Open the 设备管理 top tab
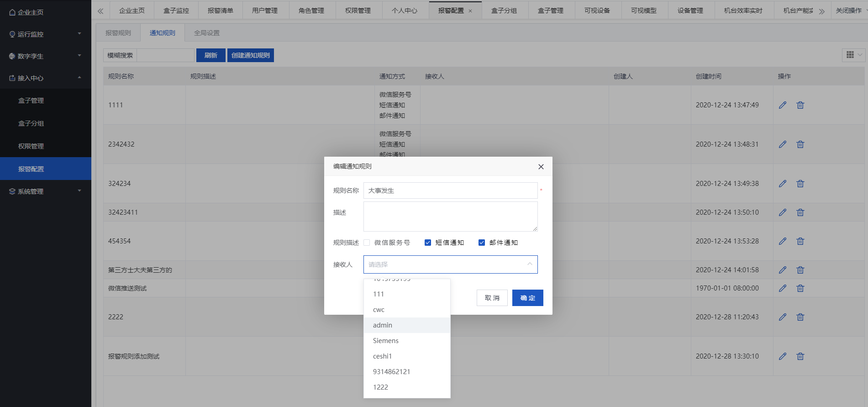Screen dimensions: 868x407 point(690,11)
